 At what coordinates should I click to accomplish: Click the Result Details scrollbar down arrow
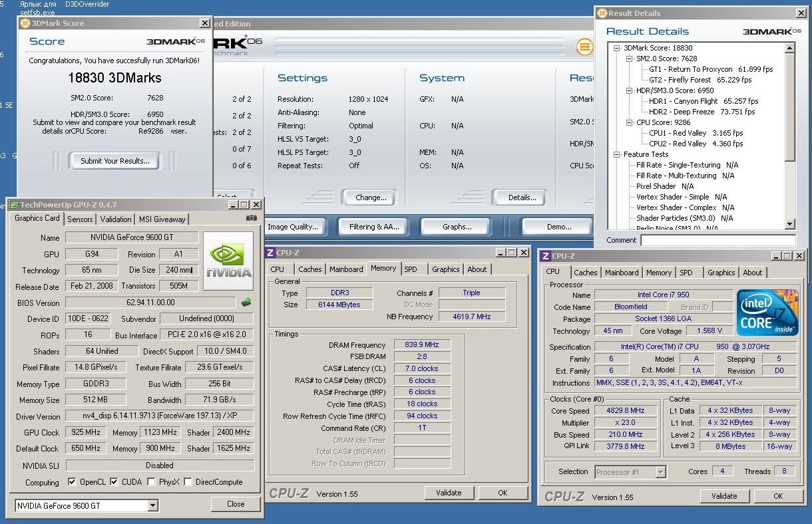790,224
